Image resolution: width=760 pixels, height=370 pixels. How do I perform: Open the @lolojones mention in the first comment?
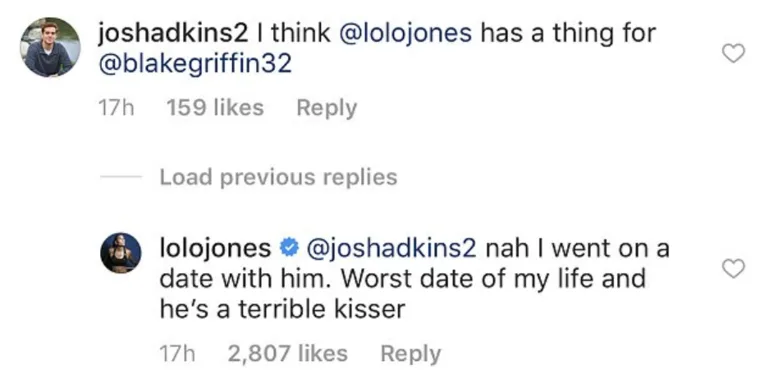(x=406, y=34)
